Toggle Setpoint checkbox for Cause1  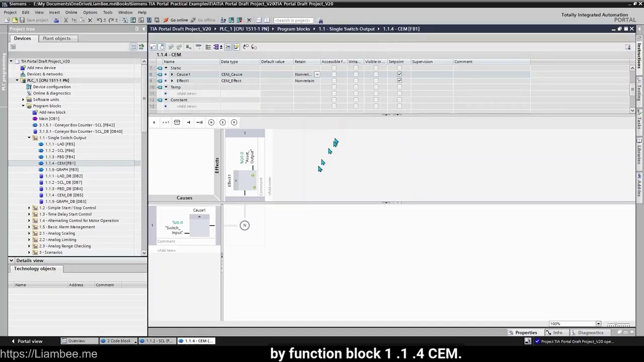(x=399, y=74)
